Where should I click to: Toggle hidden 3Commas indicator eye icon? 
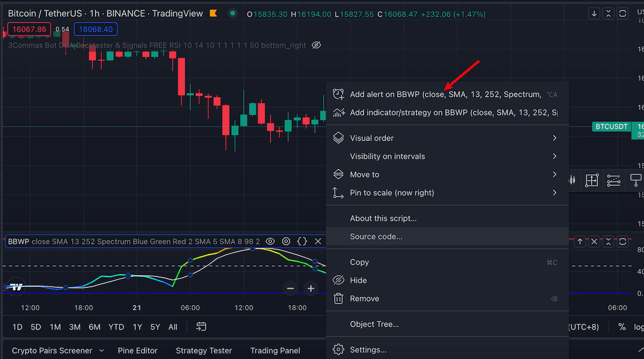pyautogui.click(x=317, y=45)
